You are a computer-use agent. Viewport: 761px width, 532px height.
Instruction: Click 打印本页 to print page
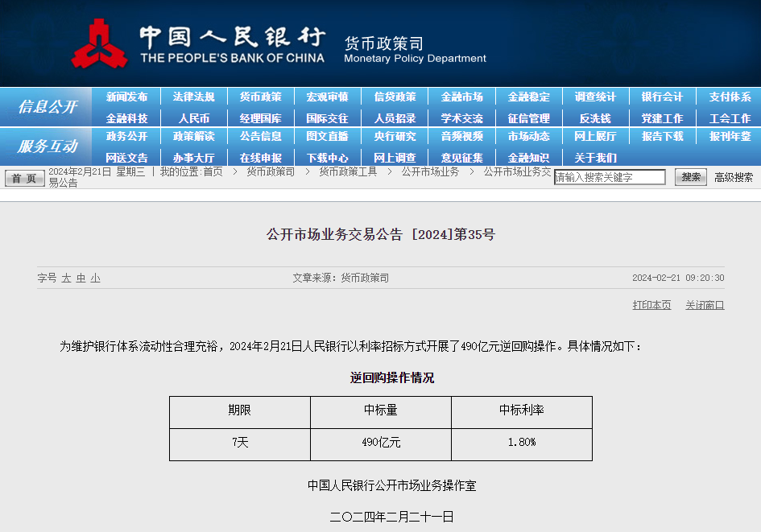tap(651, 305)
